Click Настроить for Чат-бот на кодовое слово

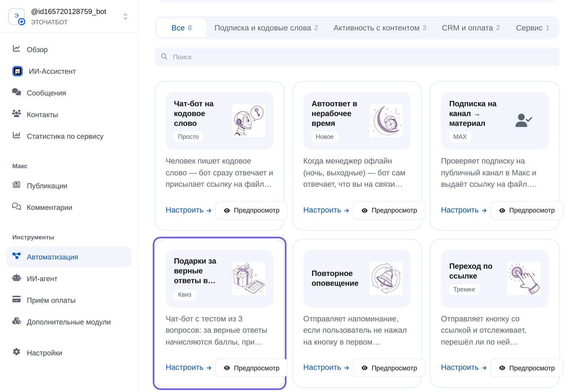click(188, 210)
